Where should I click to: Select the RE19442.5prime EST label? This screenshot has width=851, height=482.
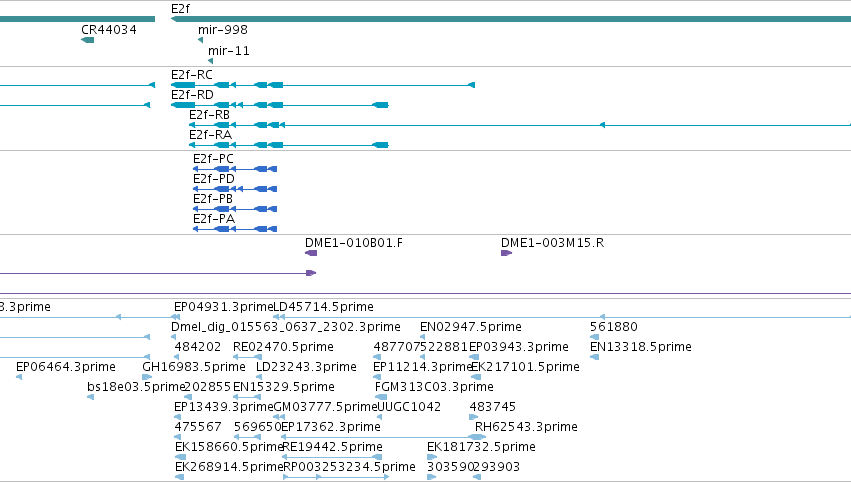(332, 448)
